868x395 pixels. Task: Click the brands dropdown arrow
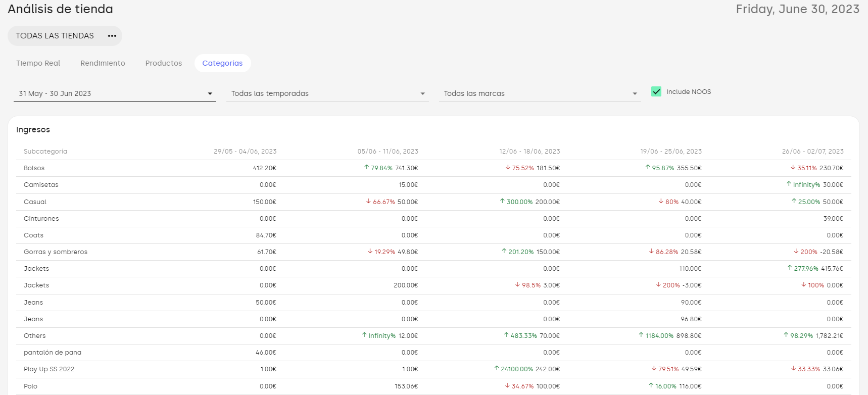(x=635, y=94)
